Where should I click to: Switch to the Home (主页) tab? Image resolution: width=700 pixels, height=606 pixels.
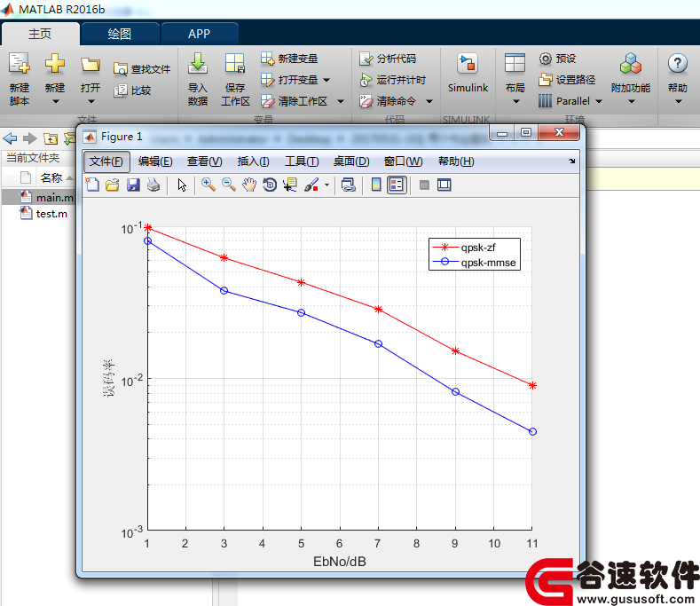(40, 34)
